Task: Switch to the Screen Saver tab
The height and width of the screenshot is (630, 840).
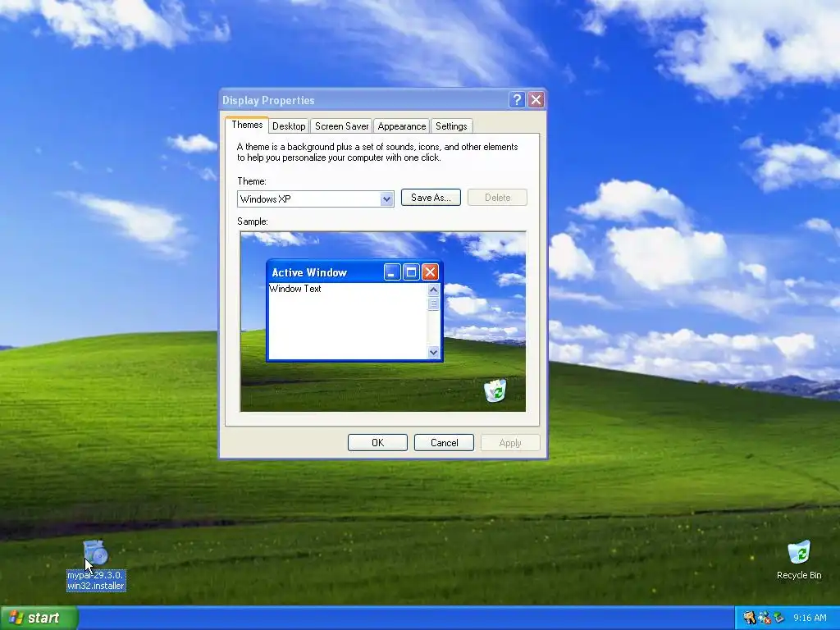Action: [341, 126]
